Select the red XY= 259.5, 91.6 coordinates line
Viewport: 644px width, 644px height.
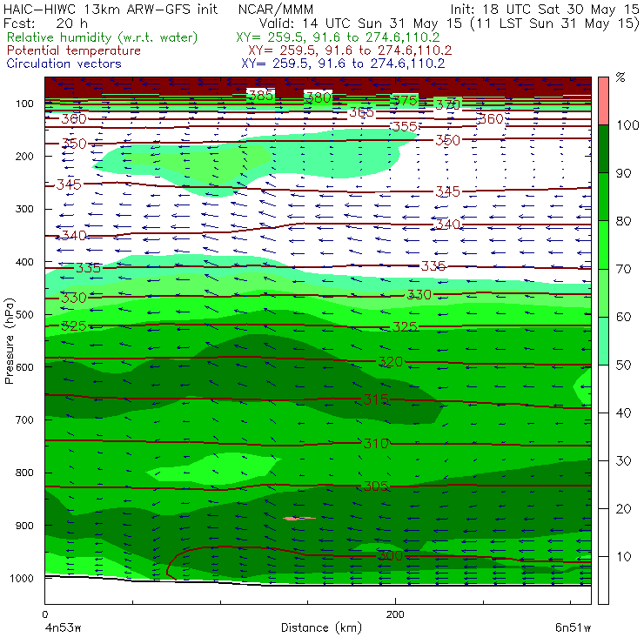(x=350, y=50)
